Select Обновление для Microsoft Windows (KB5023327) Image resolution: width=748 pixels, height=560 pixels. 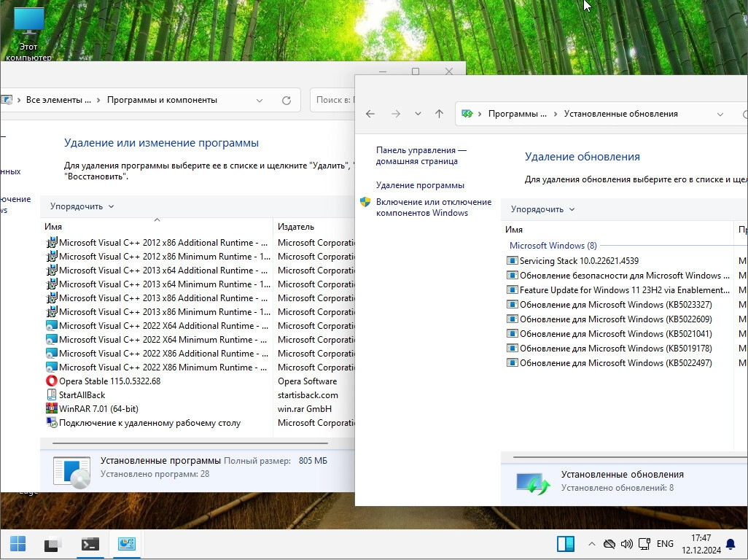(x=615, y=305)
